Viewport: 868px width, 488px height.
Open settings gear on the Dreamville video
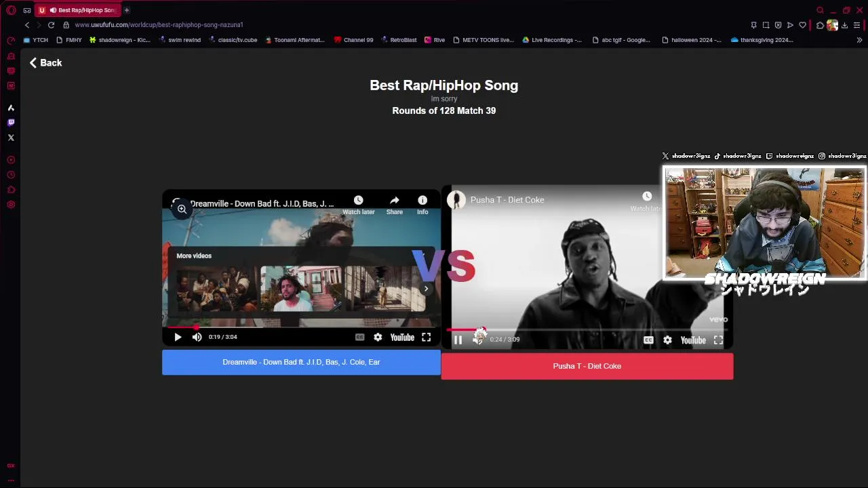coord(378,337)
